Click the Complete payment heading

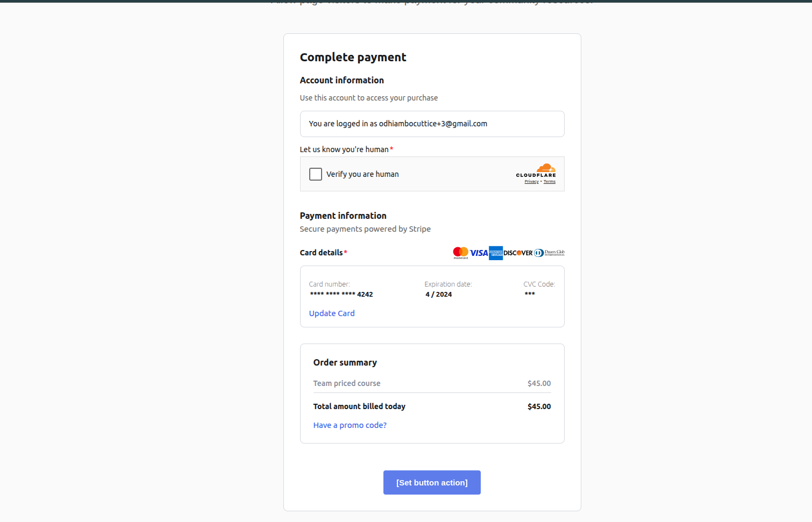(x=353, y=58)
